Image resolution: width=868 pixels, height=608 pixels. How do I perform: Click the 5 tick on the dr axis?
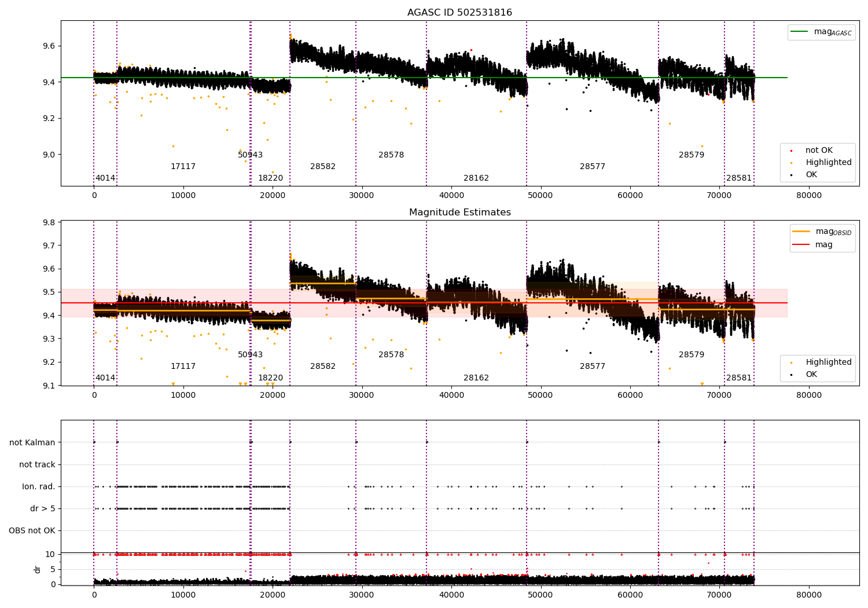pos(53,569)
